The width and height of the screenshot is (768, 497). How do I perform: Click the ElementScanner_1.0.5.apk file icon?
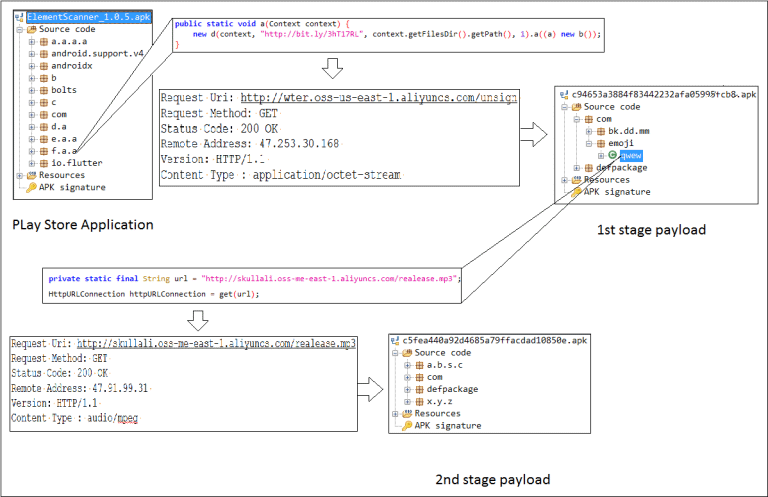(x=19, y=17)
